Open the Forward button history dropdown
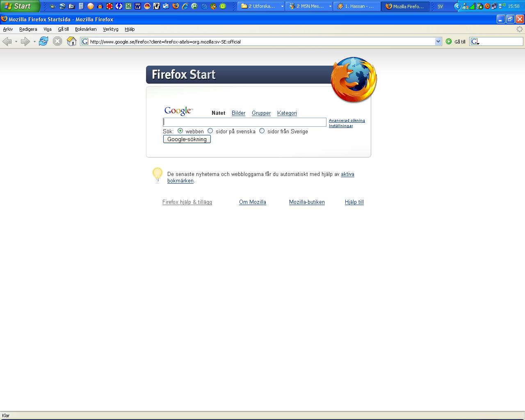Screen dimensions: 525x420 point(34,41)
